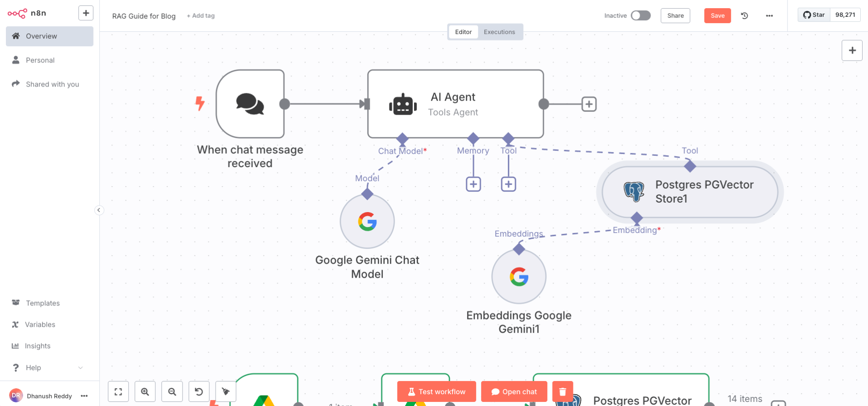Open user menu beside Dhanush Reddy

tap(84, 396)
